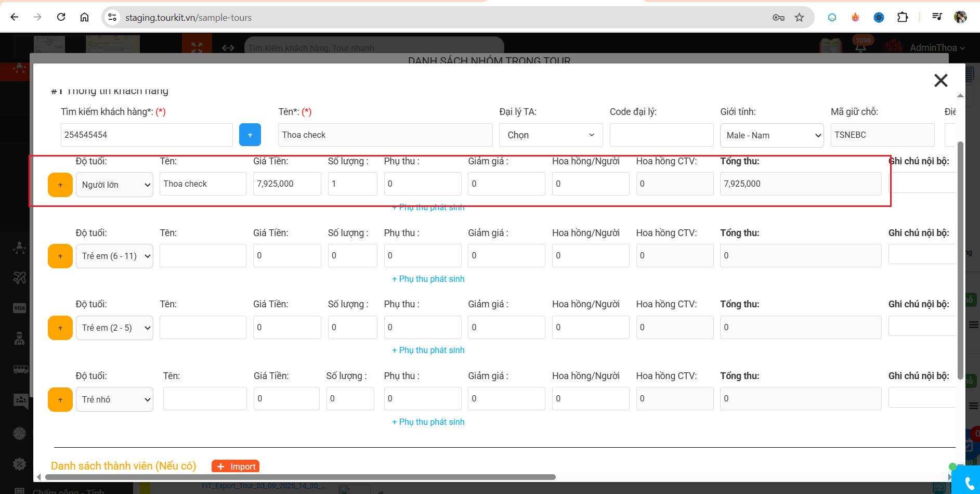Expand the Giới tính Male - Nam dropdown
The image size is (980, 494).
click(772, 135)
